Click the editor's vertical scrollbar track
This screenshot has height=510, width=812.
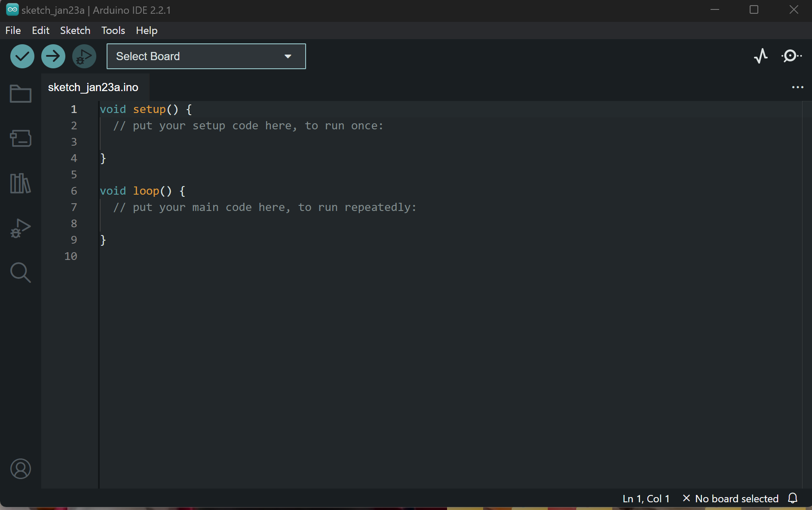(807, 295)
